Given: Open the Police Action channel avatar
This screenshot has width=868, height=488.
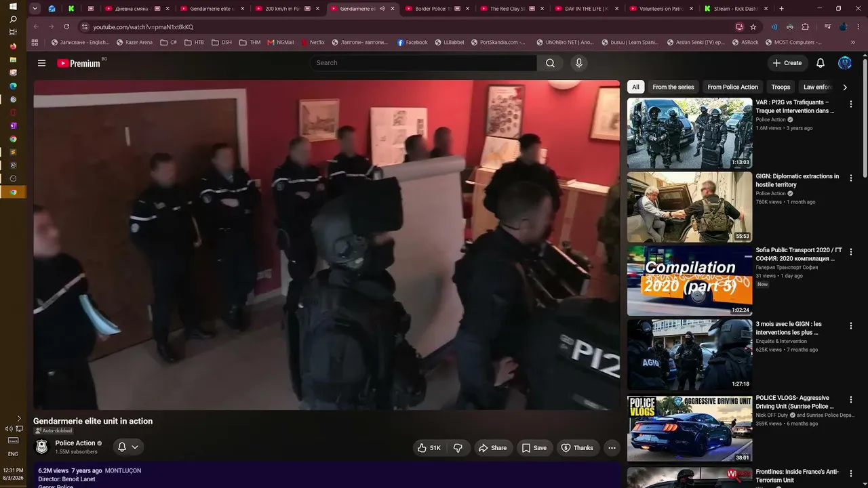Looking at the screenshot, I should 41,447.
